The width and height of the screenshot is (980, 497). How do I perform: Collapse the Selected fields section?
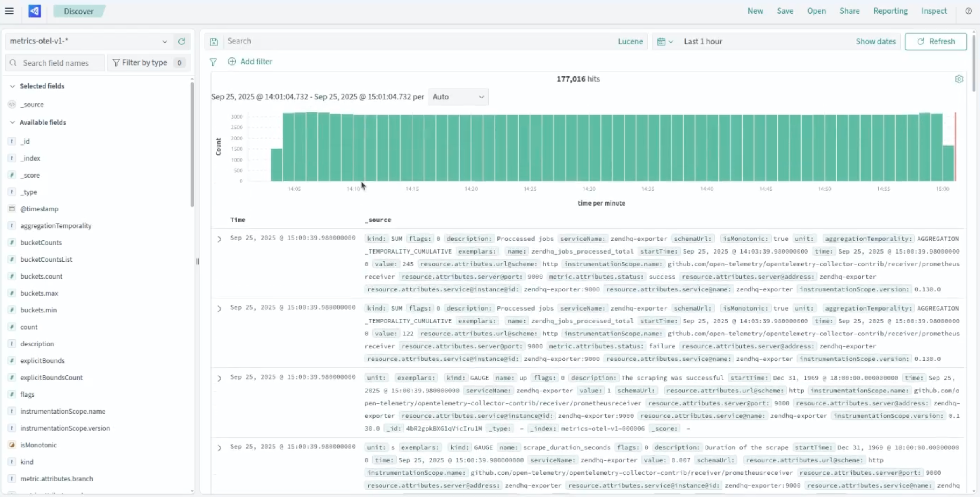[x=12, y=86]
